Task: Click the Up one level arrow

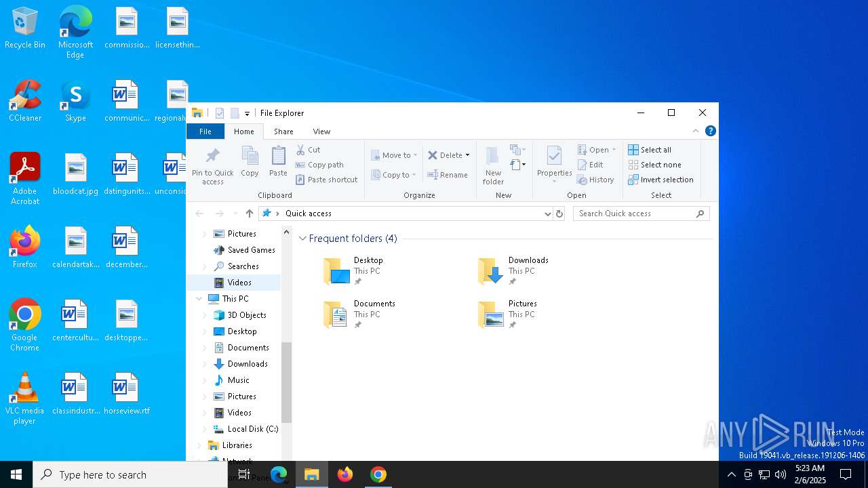Action: click(249, 213)
